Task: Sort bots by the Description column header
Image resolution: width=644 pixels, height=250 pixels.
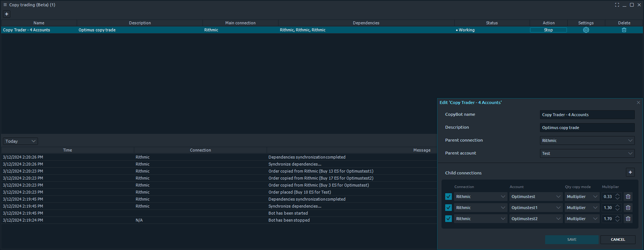Action: pos(140,23)
